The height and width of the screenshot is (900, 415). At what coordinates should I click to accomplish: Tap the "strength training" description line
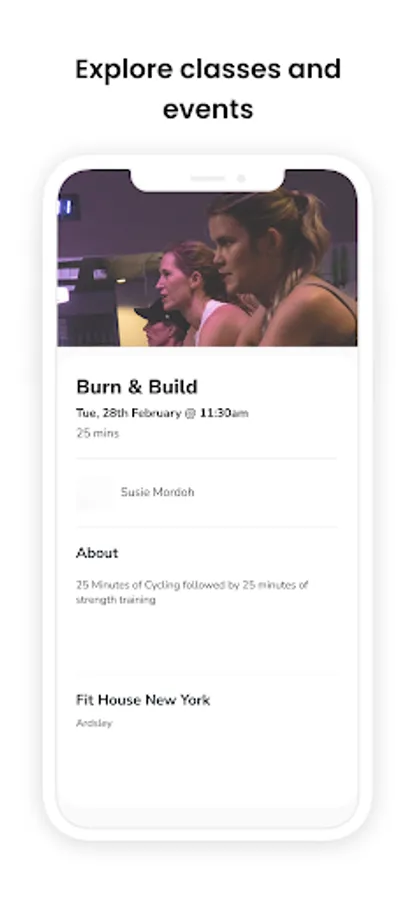click(116, 600)
